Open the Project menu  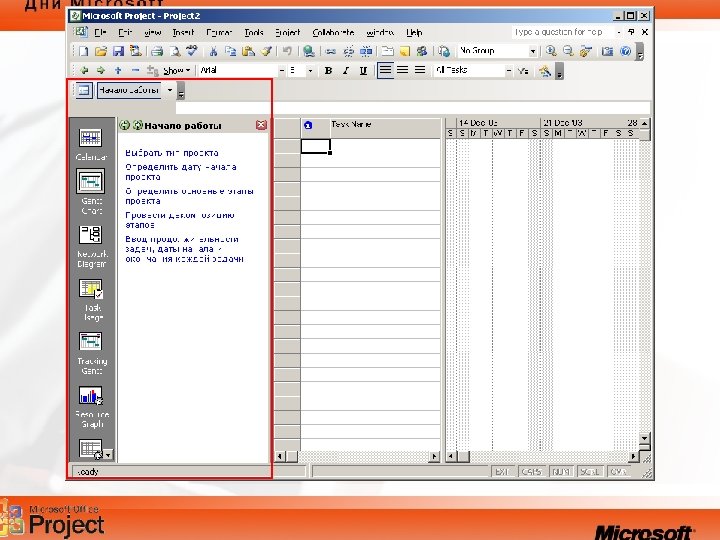(287, 33)
